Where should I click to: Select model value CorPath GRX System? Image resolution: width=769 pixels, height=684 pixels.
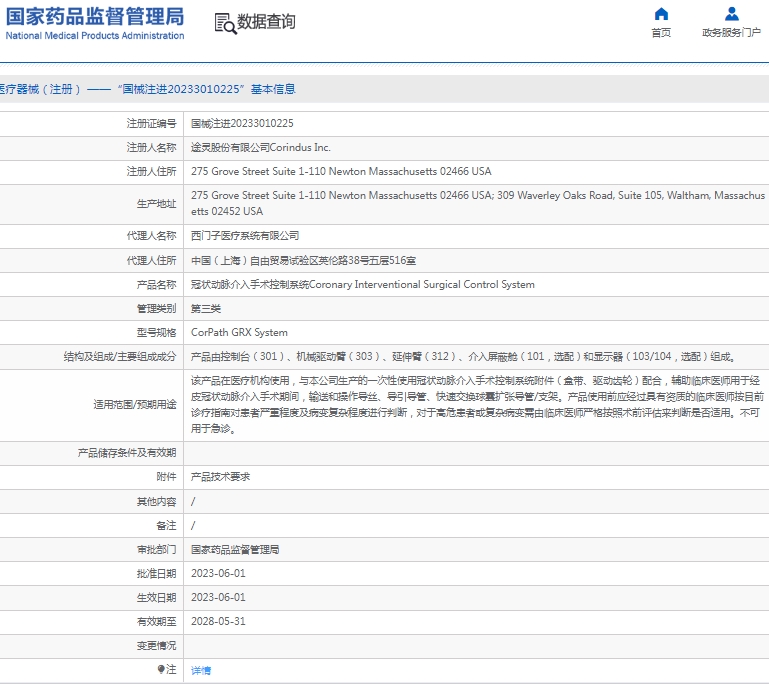pos(239,332)
